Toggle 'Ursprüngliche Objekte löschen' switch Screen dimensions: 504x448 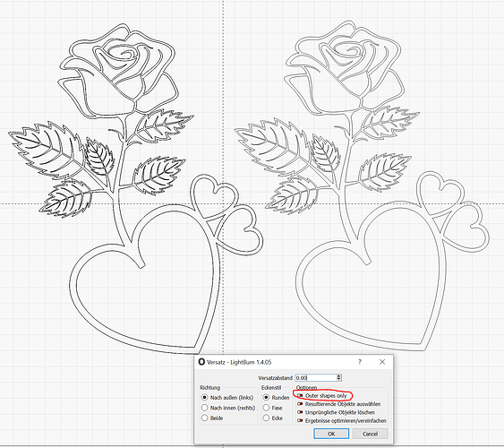coord(300,412)
